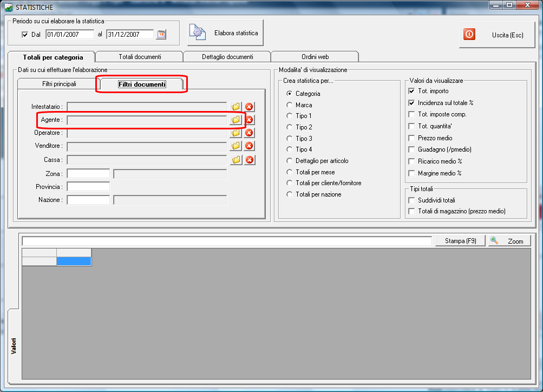
Task: Choose Dettaglio per articolo radio option
Action: click(289, 161)
